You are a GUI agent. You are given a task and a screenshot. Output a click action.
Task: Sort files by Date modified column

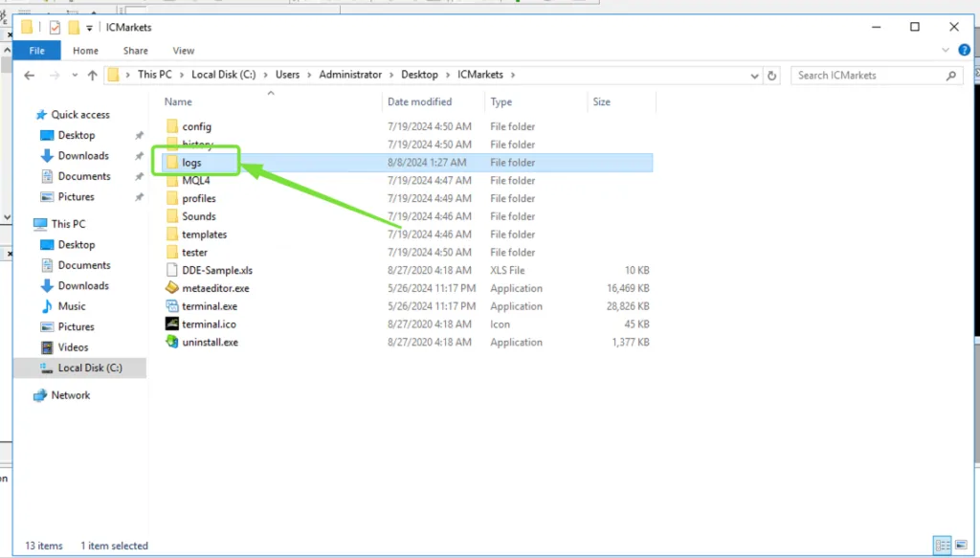point(419,101)
